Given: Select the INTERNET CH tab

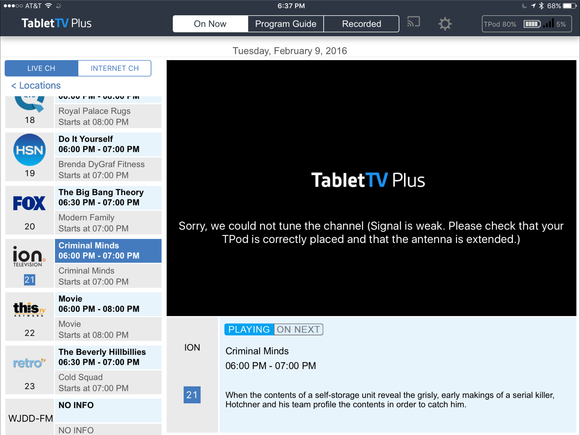Looking at the screenshot, I should click(115, 68).
